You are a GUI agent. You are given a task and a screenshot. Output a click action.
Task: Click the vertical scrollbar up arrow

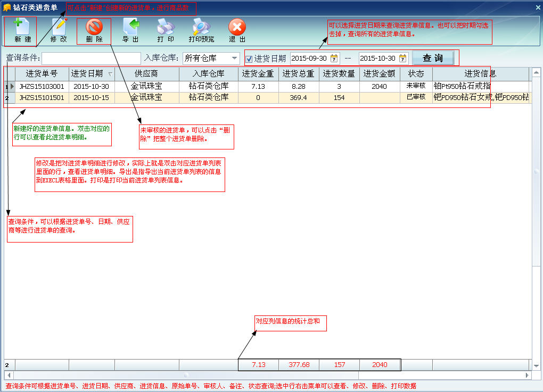pos(536,72)
